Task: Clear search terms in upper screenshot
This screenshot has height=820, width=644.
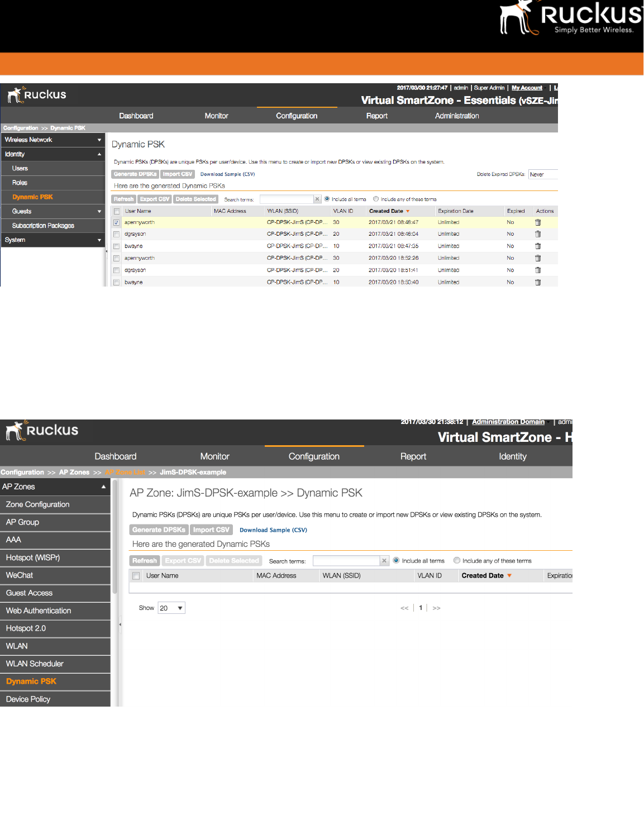Action: click(x=317, y=199)
